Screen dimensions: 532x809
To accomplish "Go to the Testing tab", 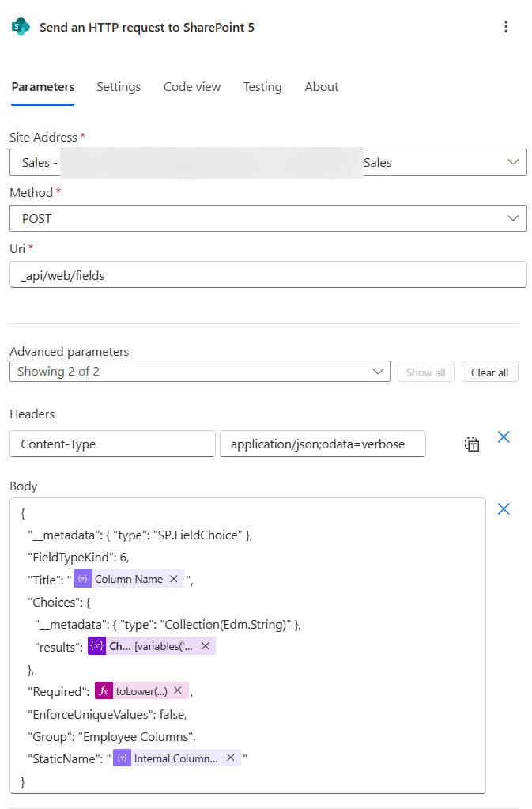I will click(262, 87).
